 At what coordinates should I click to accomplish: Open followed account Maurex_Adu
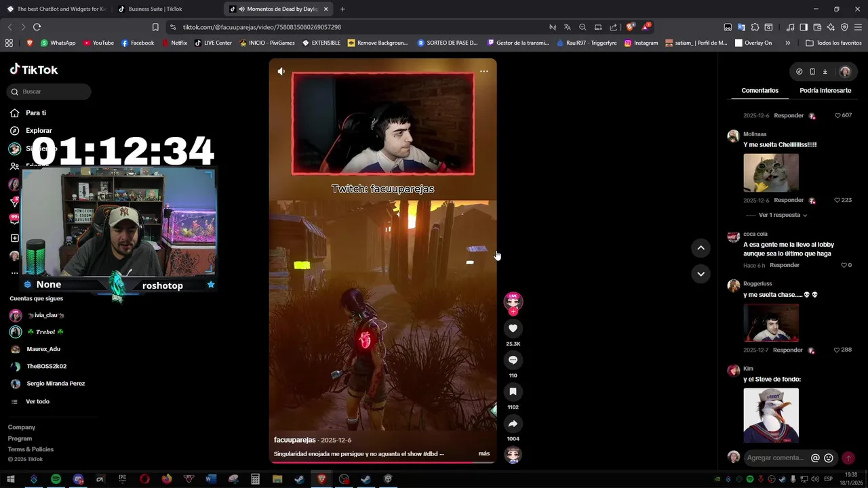click(43, 349)
